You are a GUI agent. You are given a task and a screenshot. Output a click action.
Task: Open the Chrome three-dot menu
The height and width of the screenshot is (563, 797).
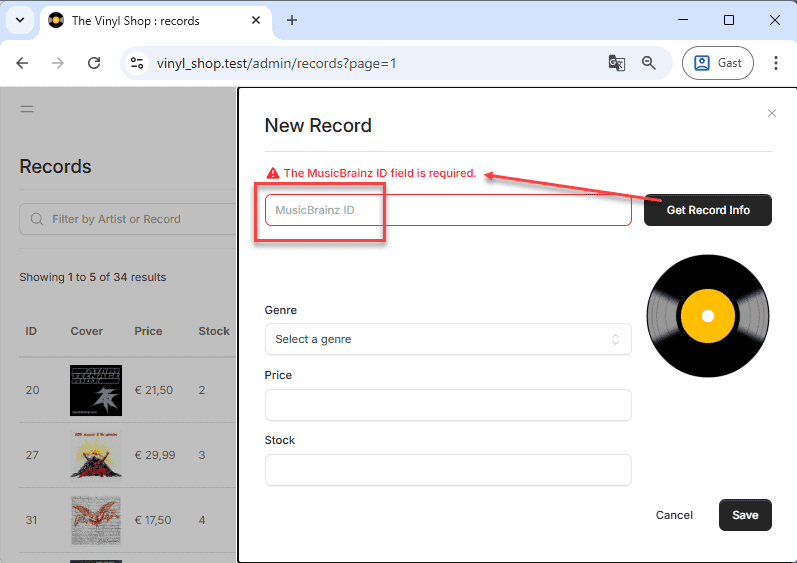pos(776,63)
